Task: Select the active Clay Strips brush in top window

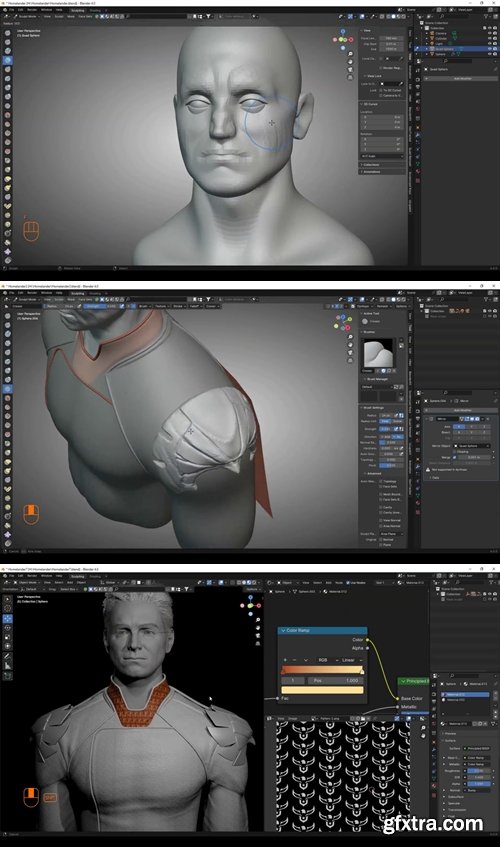Action: 8,60
